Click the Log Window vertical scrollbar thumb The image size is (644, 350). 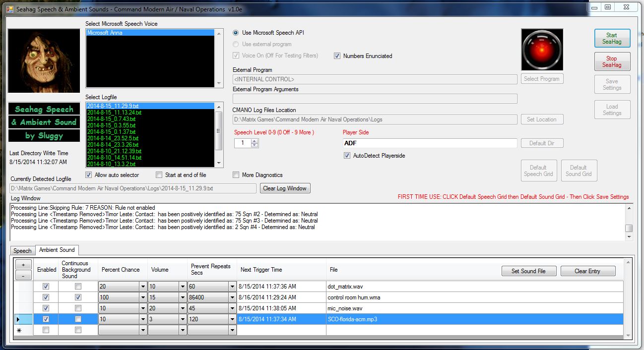click(629, 229)
